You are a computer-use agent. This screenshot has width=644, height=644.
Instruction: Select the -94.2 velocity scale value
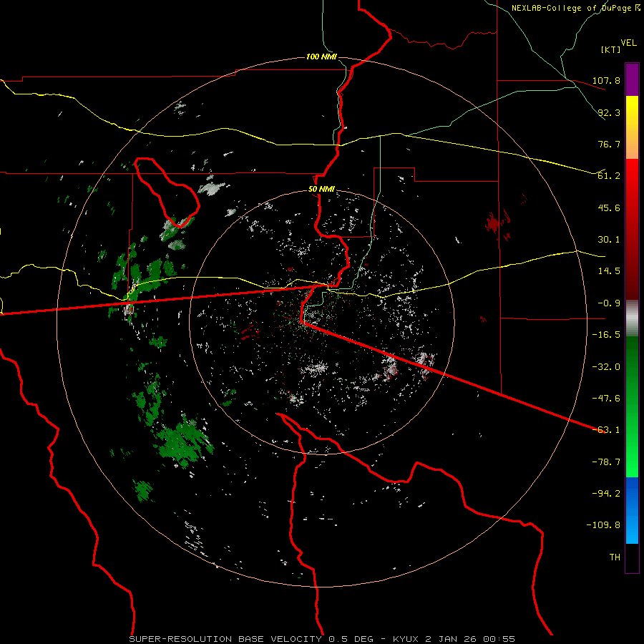point(606,493)
